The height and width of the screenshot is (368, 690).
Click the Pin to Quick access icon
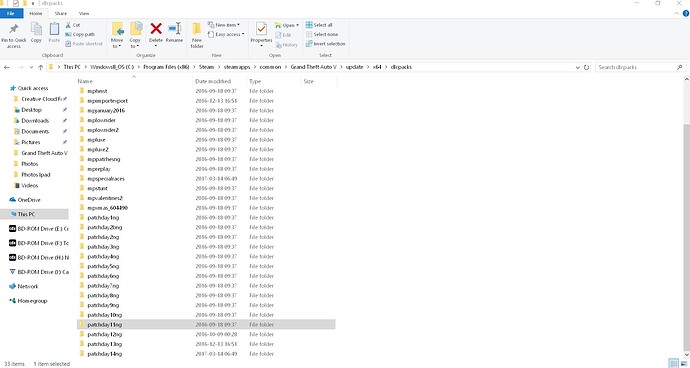click(14, 29)
